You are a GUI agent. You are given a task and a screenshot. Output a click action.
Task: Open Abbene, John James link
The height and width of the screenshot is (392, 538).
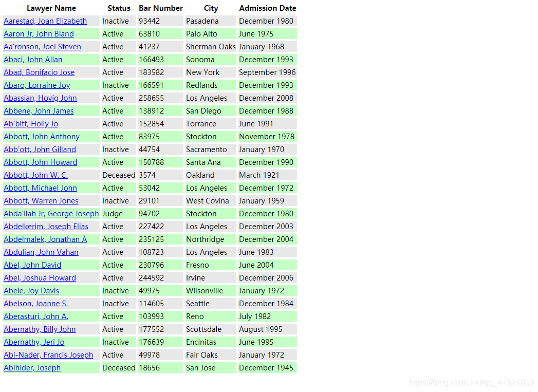[x=39, y=111]
